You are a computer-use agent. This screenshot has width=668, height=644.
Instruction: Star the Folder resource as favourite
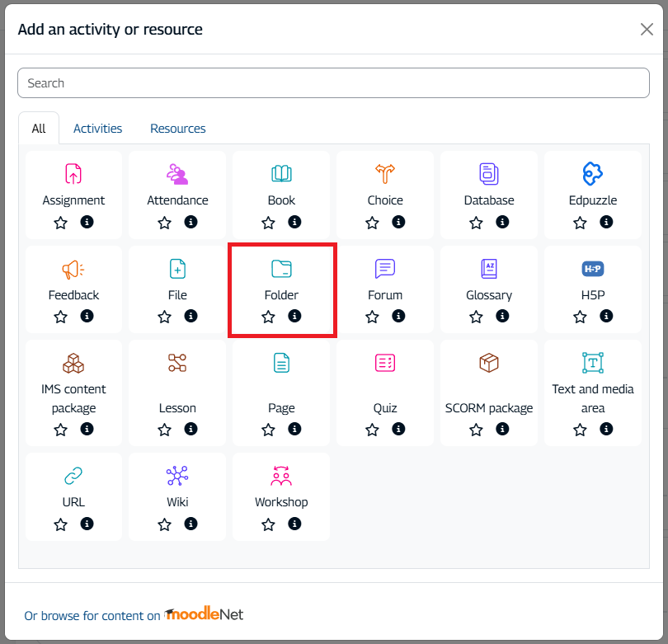coord(268,317)
